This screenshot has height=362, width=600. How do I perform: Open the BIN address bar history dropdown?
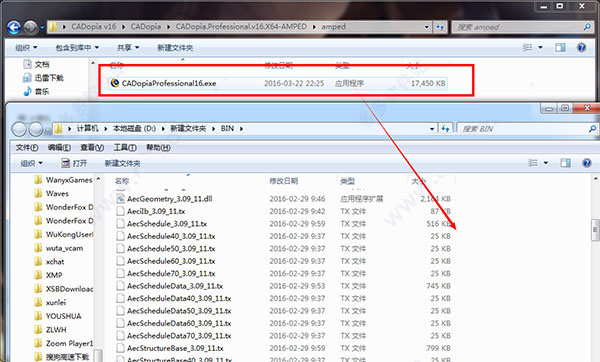pyautogui.click(x=432, y=129)
